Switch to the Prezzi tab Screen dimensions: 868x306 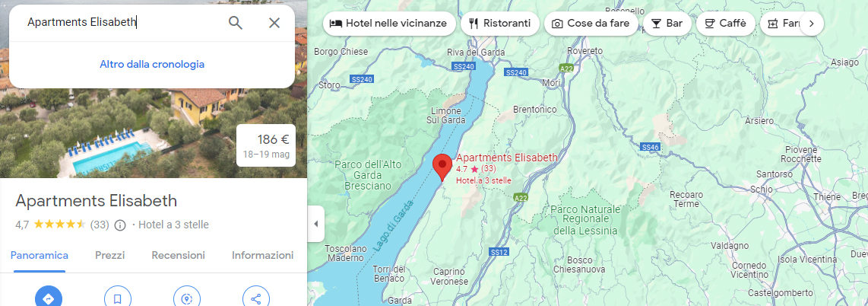(109, 256)
